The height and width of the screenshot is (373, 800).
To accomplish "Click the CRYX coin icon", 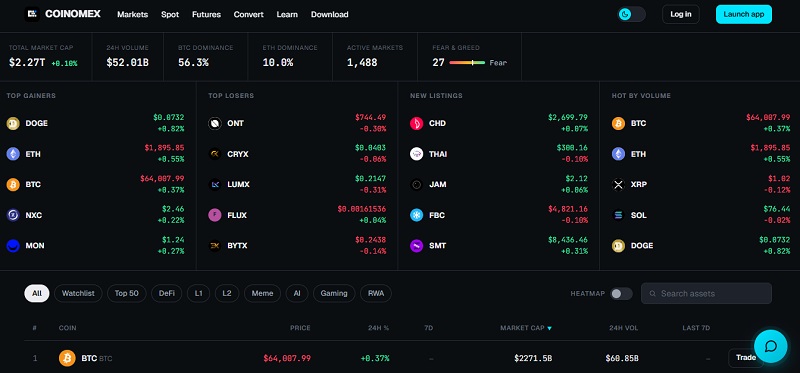I will point(215,154).
